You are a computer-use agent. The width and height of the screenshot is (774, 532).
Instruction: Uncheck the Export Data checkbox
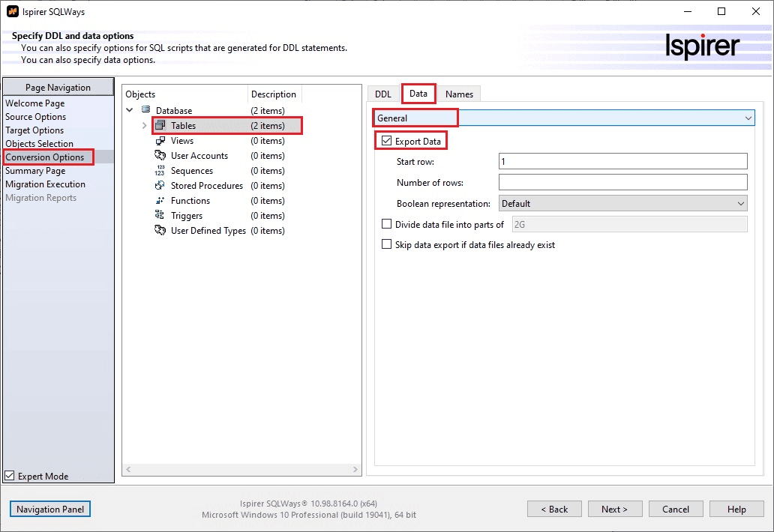(x=387, y=141)
